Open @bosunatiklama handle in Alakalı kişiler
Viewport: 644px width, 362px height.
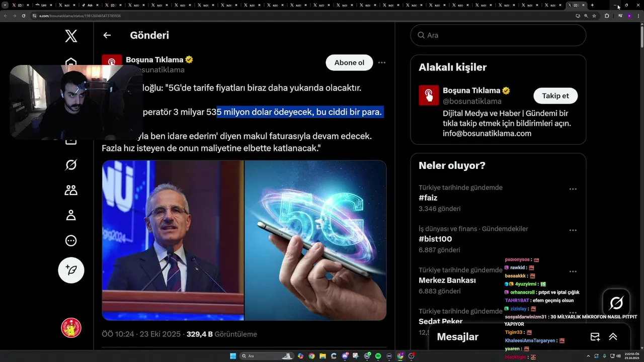[x=472, y=102]
